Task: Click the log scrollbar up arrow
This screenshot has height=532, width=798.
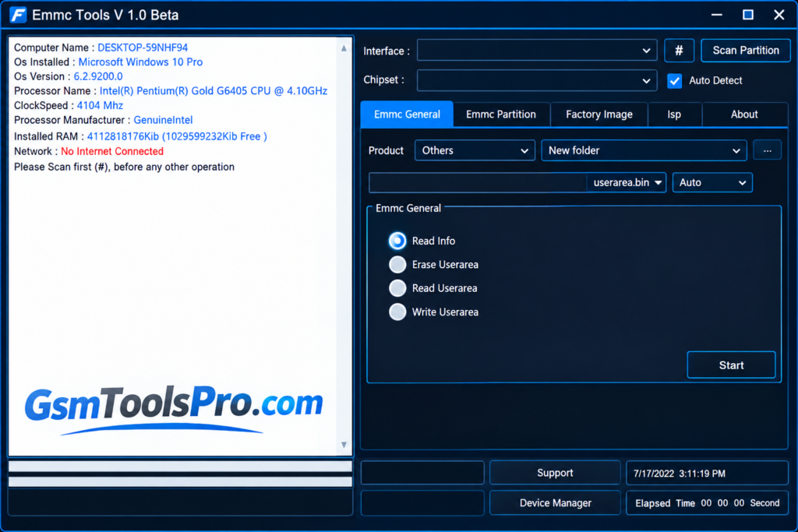Action: 344,48
